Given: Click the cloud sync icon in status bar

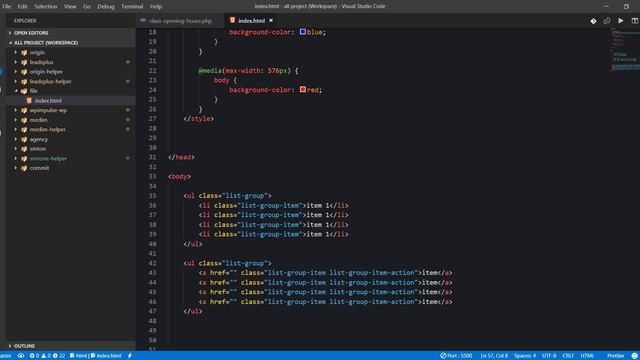Looking at the screenshot, I should 21,356.
